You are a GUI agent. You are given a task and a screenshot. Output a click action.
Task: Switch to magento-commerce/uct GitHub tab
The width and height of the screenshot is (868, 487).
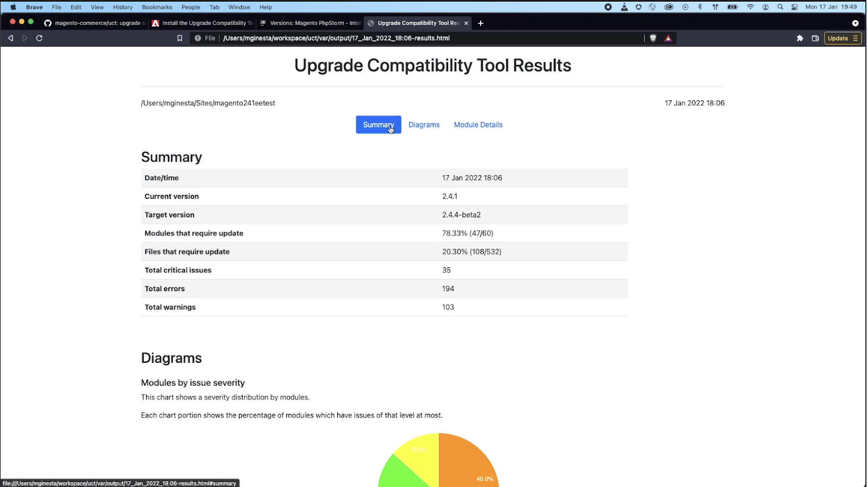coord(94,23)
